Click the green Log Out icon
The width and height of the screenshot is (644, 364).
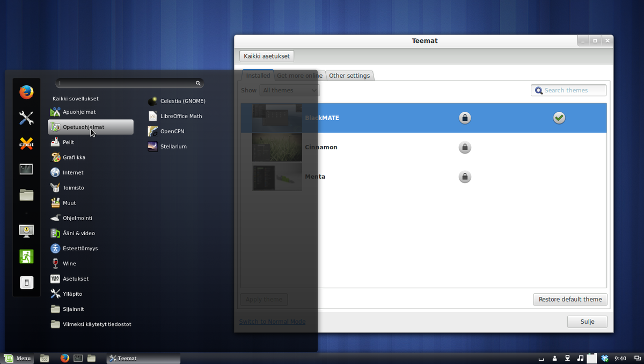pyautogui.click(x=26, y=256)
